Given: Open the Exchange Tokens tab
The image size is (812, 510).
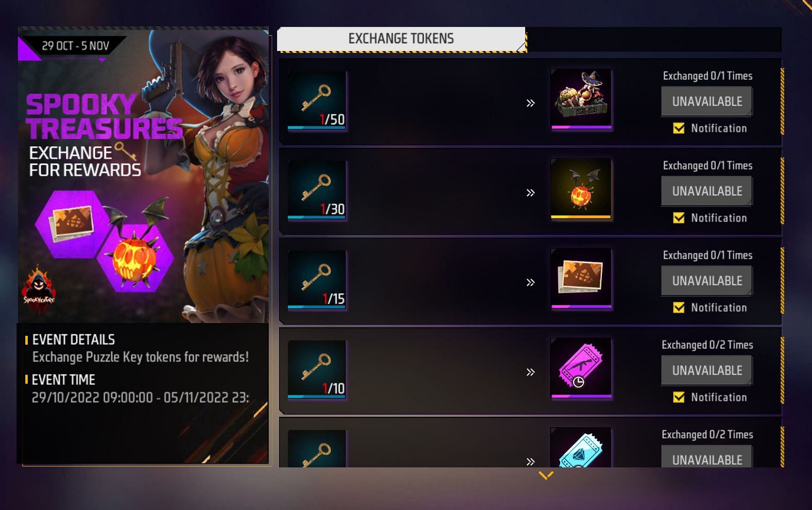Looking at the screenshot, I should tap(401, 39).
